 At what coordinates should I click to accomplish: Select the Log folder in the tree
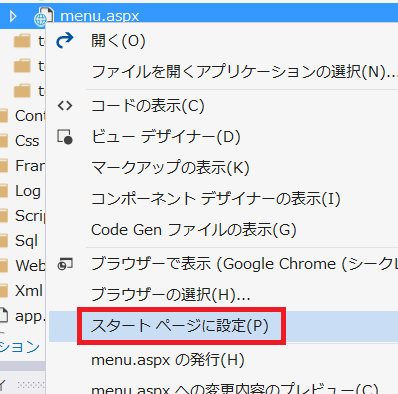(28, 191)
